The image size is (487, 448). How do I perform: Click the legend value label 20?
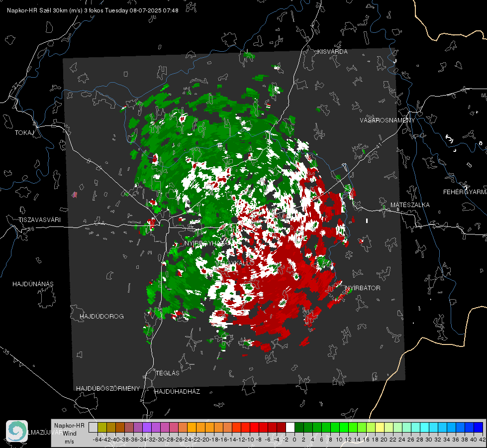pyautogui.click(x=384, y=440)
